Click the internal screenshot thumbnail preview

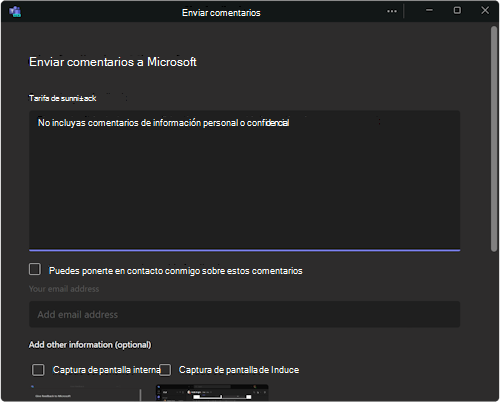pyautogui.click(x=85, y=393)
